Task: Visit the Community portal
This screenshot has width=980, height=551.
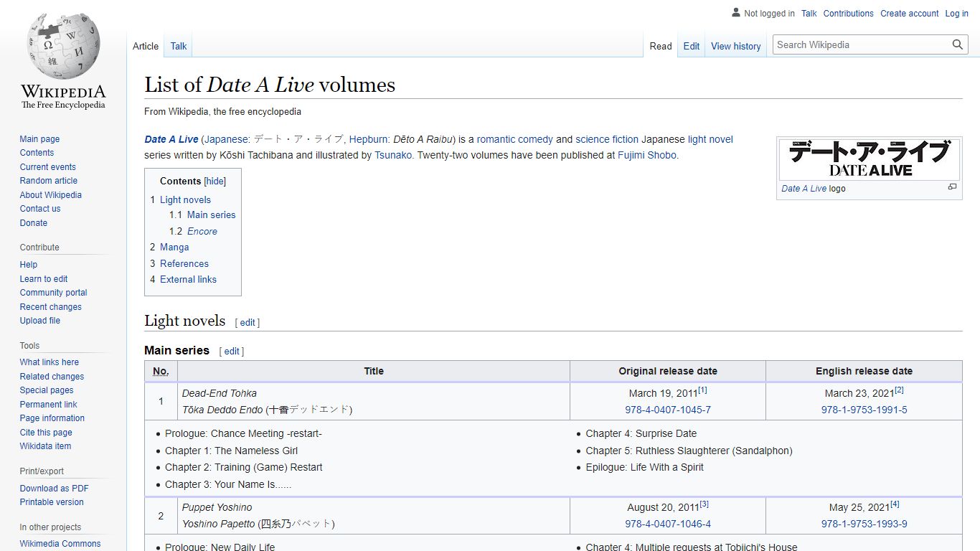Action: 53,293
